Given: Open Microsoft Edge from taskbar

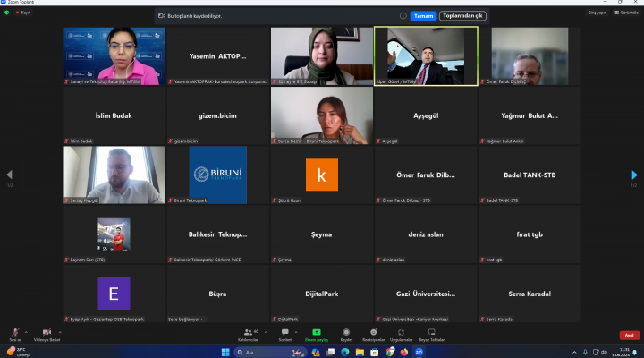Looking at the screenshot, I should (x=345, y=353).
